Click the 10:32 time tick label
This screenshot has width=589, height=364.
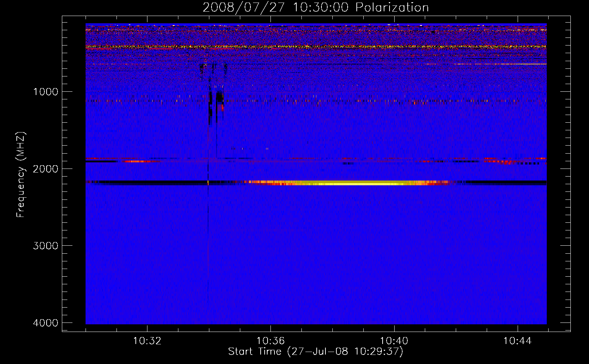[x=147, y=341]
